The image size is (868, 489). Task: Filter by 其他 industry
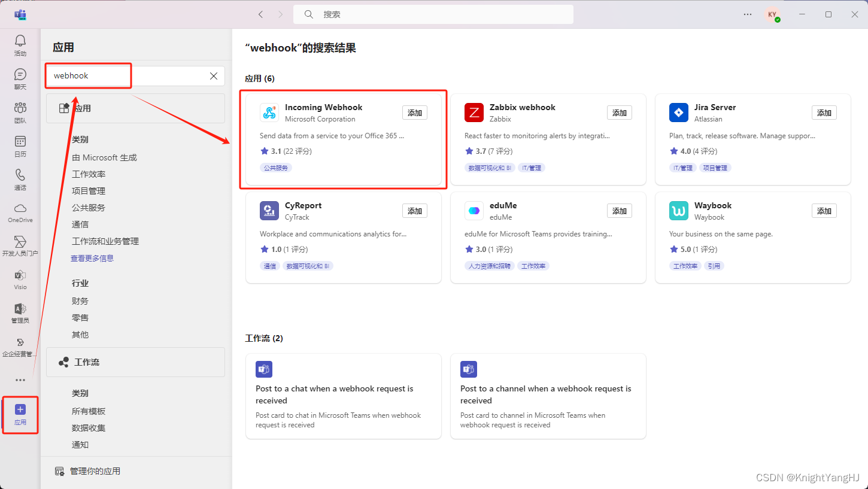(x=80, y=335)
